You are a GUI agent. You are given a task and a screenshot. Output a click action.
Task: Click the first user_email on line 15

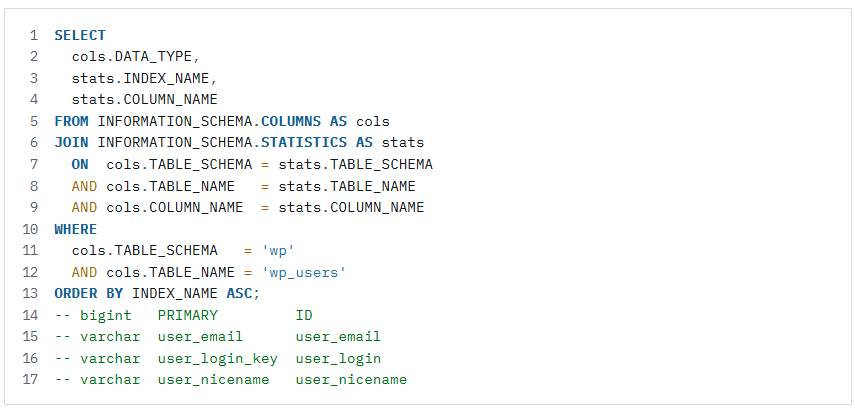[x=201, y=337]
